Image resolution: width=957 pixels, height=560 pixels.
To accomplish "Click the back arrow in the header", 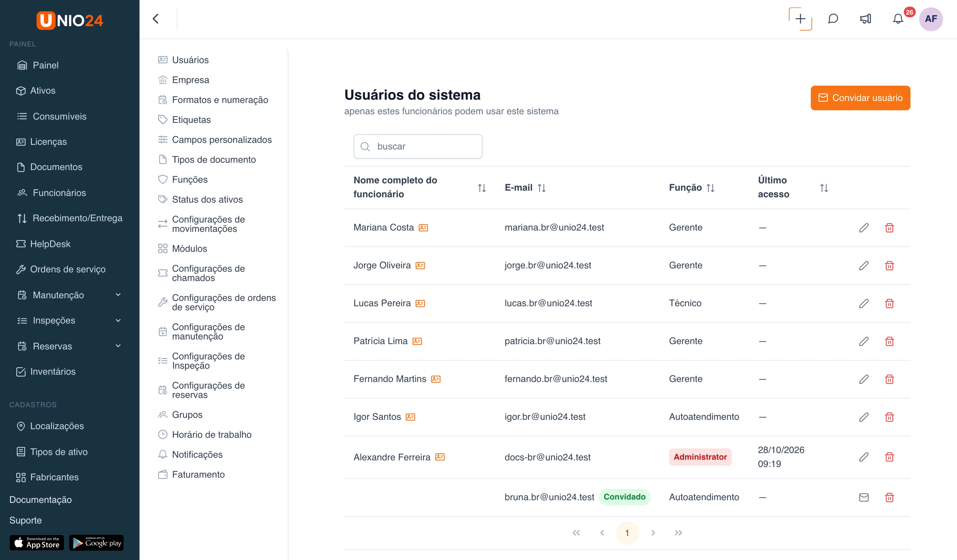I will [156, 19].
